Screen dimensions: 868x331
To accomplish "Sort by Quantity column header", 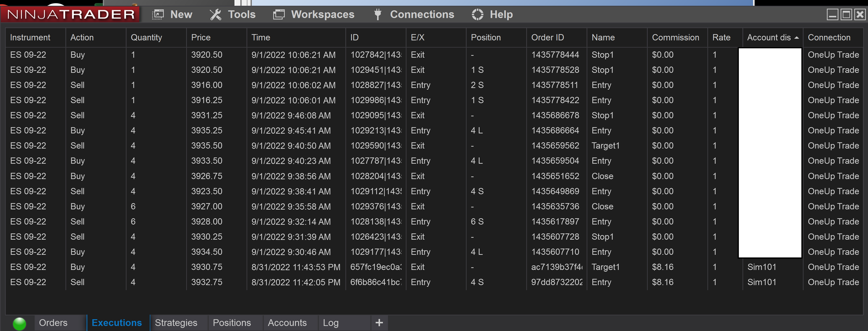I will [156, 37].
